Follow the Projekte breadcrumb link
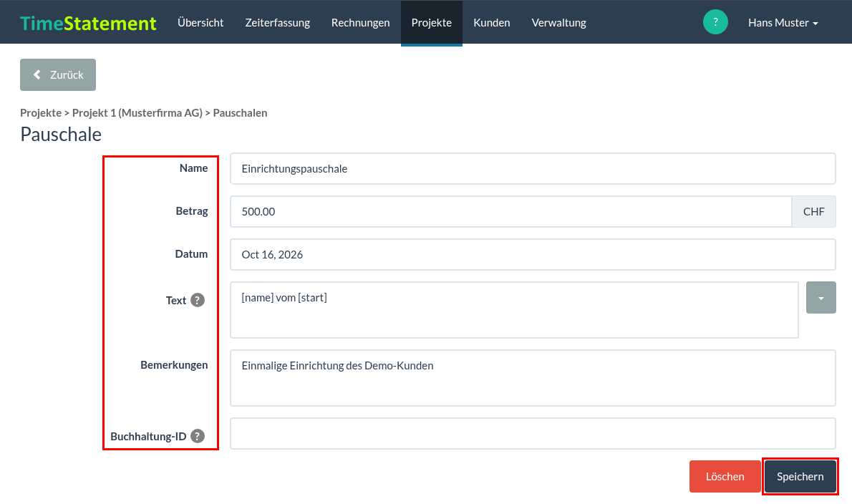Image resolution: width=852 pixels, height=504 pixels. coord(41,113)
